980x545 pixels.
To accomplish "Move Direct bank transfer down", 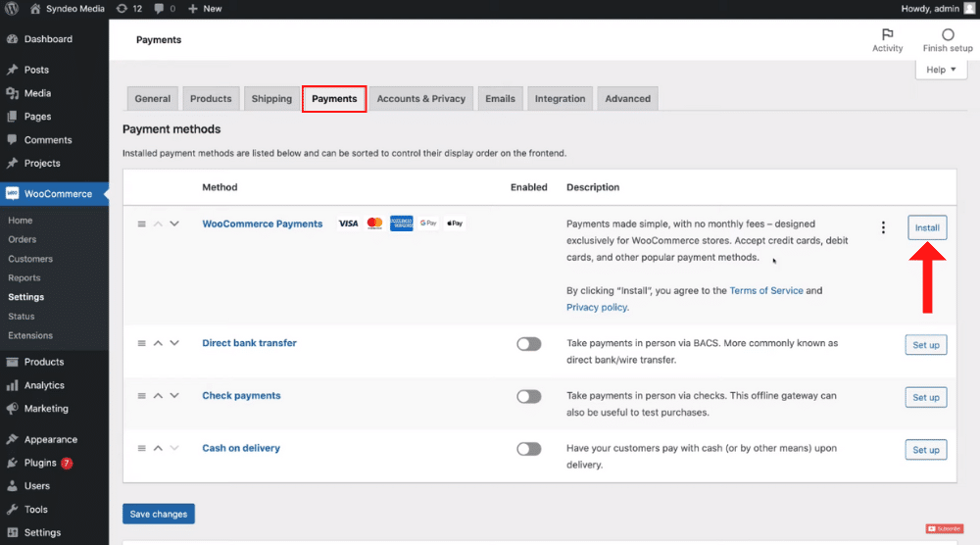I will pyautogui.click(x=174, y=343).
